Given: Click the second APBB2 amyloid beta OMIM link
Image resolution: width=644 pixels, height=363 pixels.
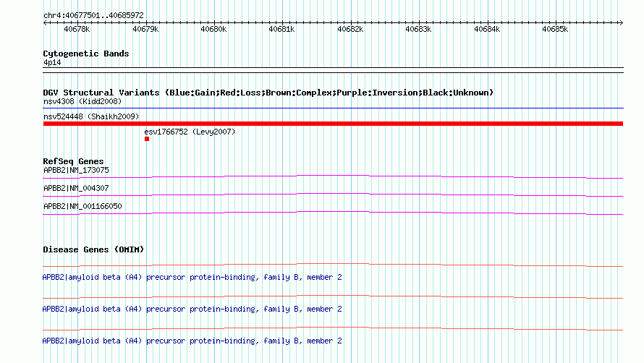Looking at the screenshot, I should tap(192, 309).
